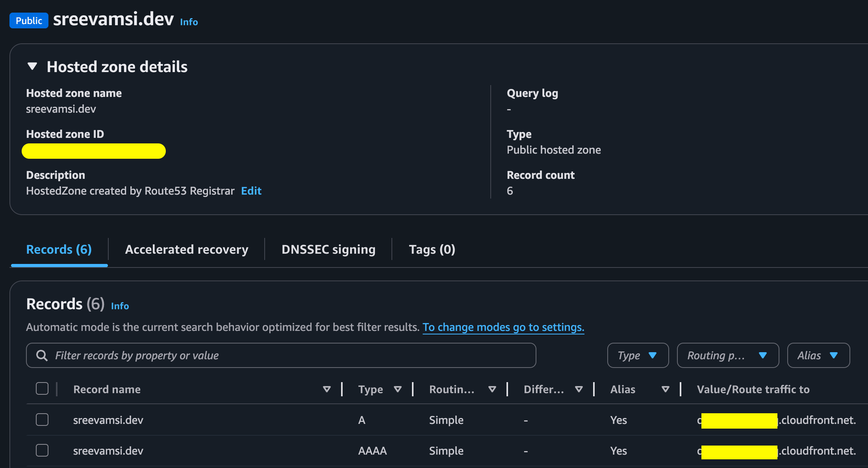This screenshot has height=468, width=868.
Task: Open the Alias filter dropdown
Action: (818, 355)
